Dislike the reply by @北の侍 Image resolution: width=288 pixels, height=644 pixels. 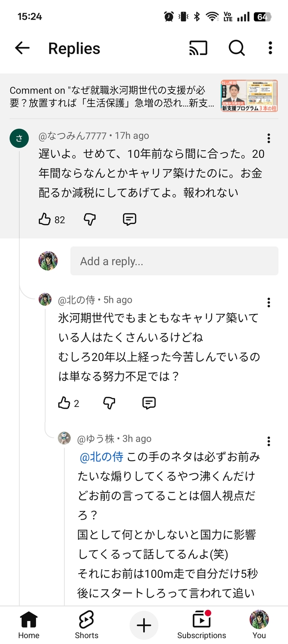tap(109, 403)
